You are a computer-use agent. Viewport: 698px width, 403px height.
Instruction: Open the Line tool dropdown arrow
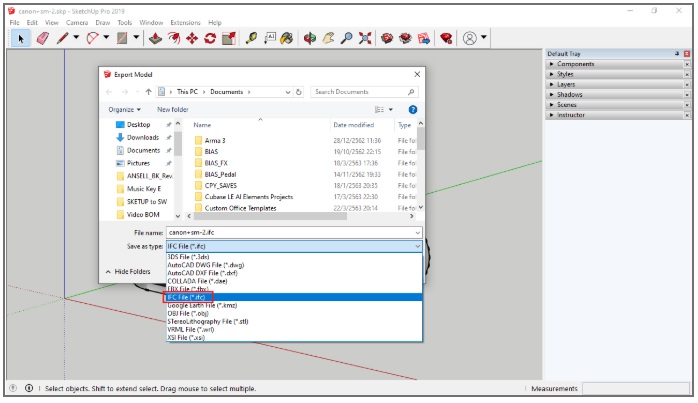pos(76,38)
